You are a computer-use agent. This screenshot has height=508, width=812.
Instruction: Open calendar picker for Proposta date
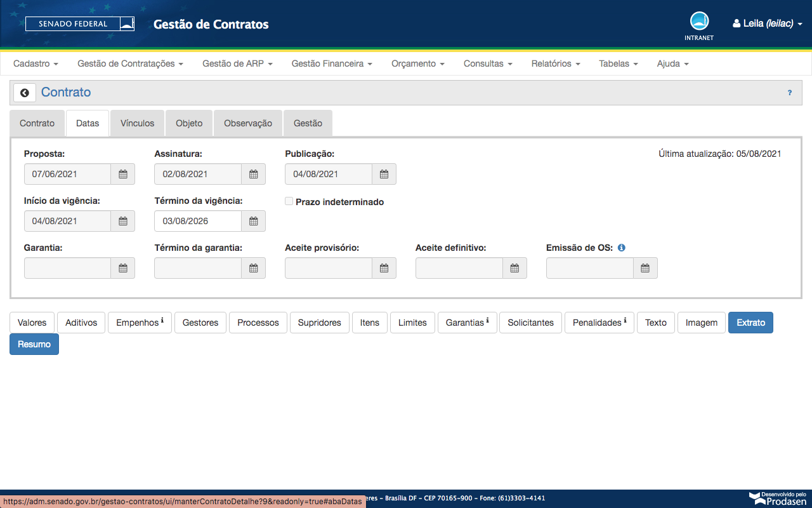tap(123, 174)
